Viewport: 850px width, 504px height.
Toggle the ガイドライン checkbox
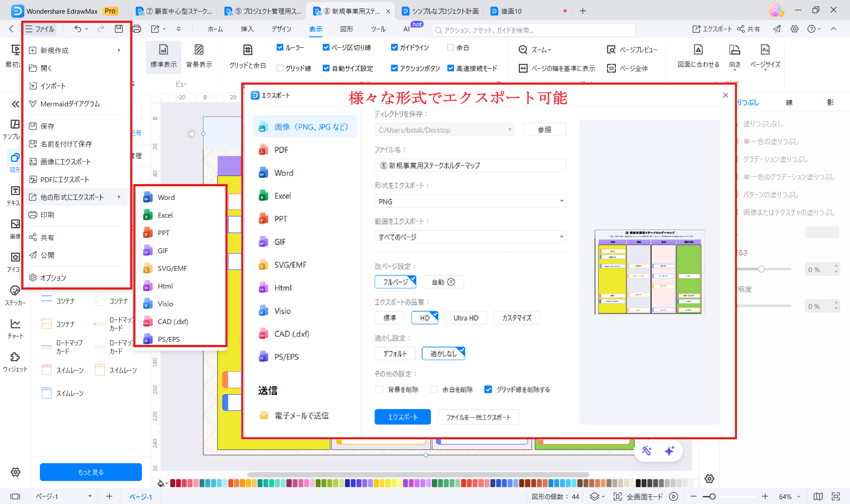394,47
